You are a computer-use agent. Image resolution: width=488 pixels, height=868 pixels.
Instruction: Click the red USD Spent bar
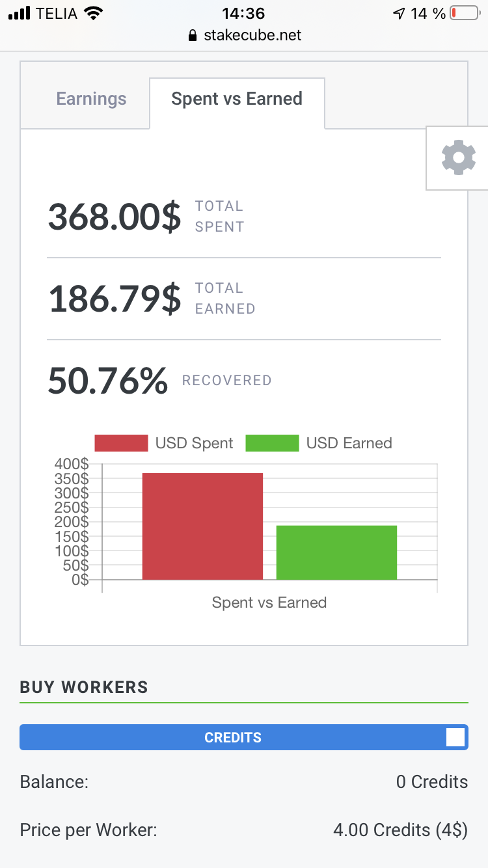pos(202,526)
